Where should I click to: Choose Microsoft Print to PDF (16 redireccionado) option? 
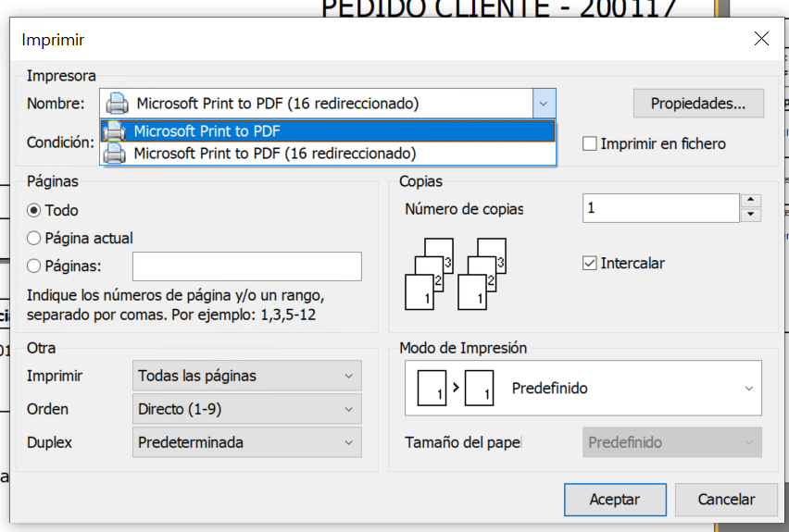(x=328, y=154)
